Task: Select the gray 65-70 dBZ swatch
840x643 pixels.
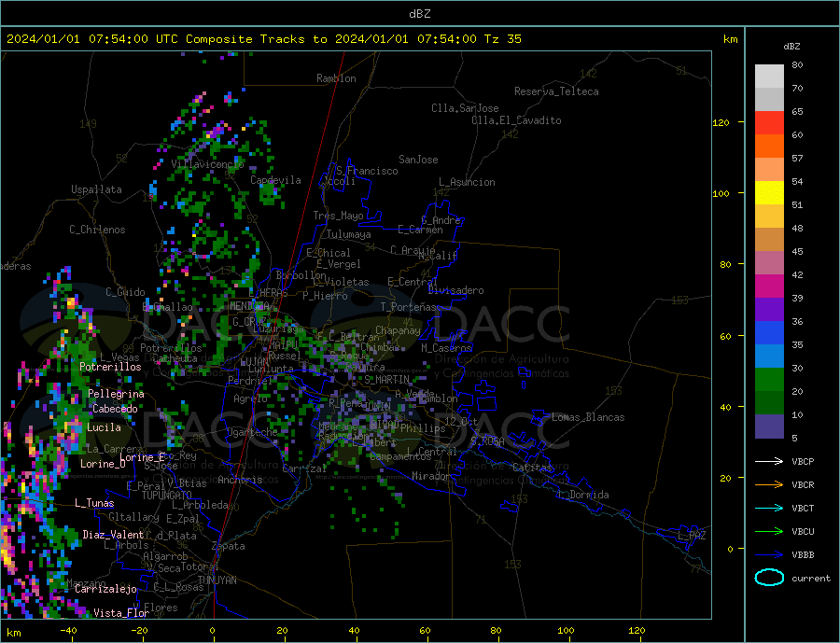Action: 769,100
